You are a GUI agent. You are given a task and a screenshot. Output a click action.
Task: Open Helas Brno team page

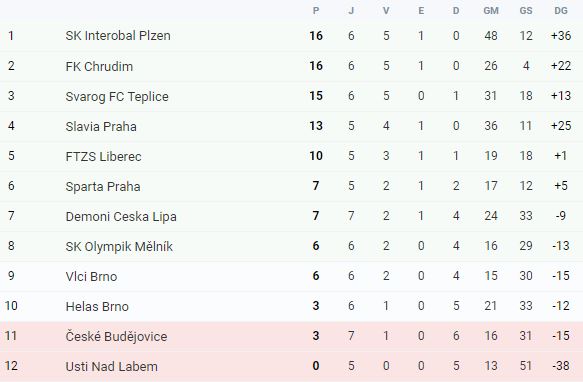click(97, 306)
